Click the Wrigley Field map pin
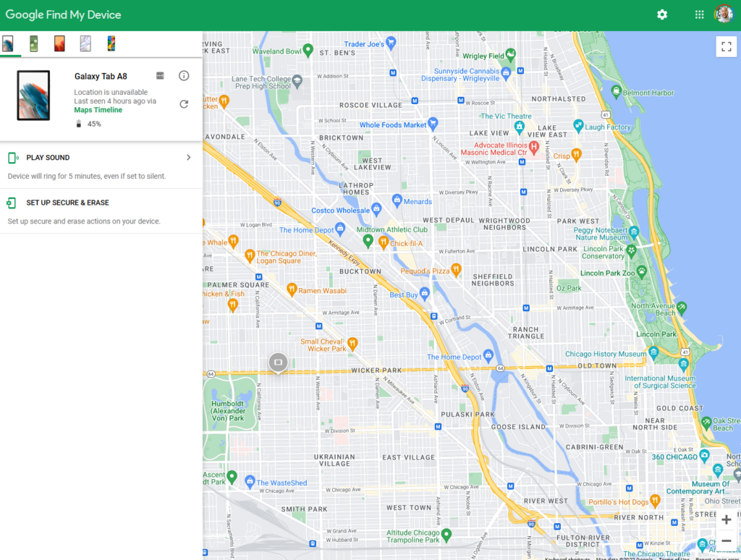Viewport: 741px width, 560px height. 511,54
